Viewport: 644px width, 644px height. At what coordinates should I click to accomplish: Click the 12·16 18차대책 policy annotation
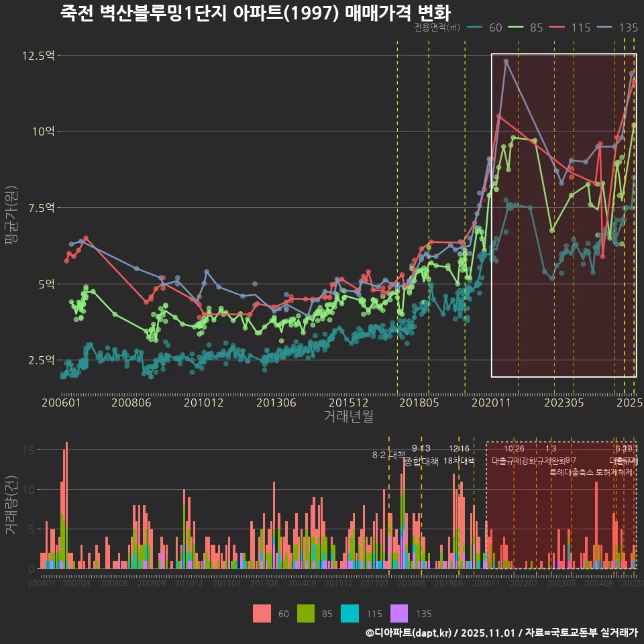pos(459,455)
